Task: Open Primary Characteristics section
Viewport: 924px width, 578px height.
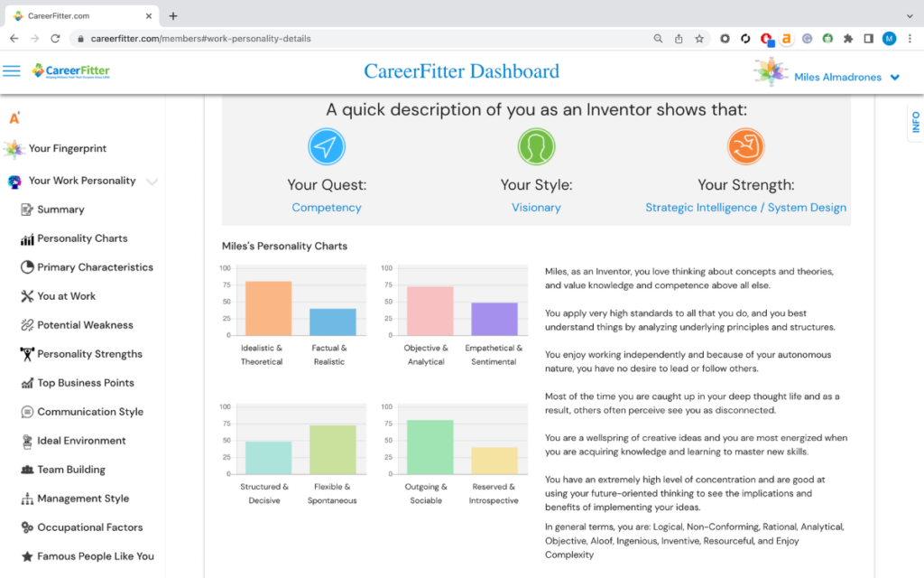Action: 96,267
